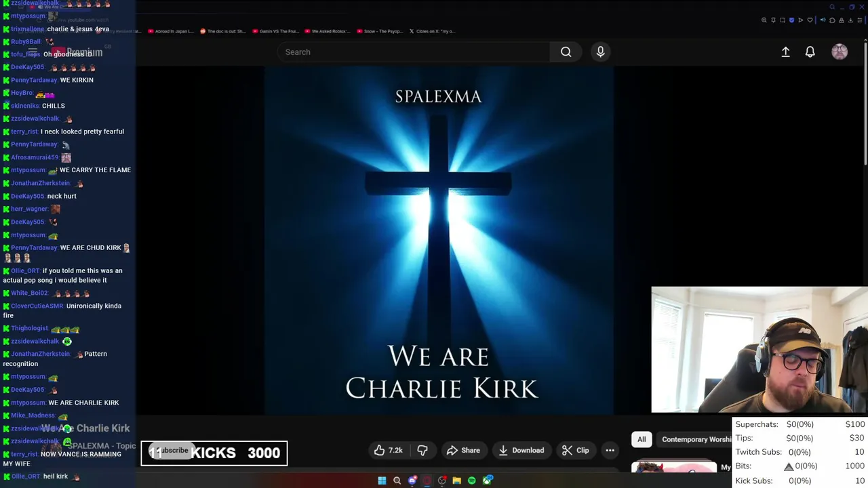The image size is (868, 488).
Task: Open YouTube notifications bell
Action: click(810, 52)
